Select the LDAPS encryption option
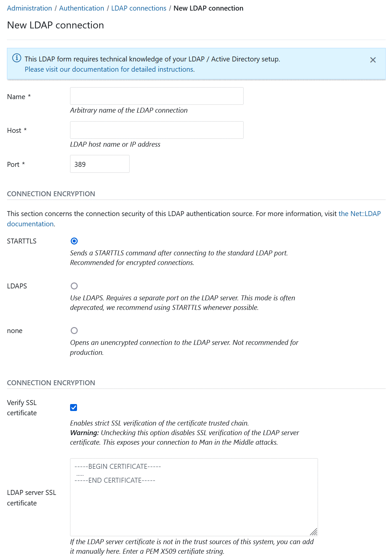This screenshot has height=559, width=392. (74, 286)
